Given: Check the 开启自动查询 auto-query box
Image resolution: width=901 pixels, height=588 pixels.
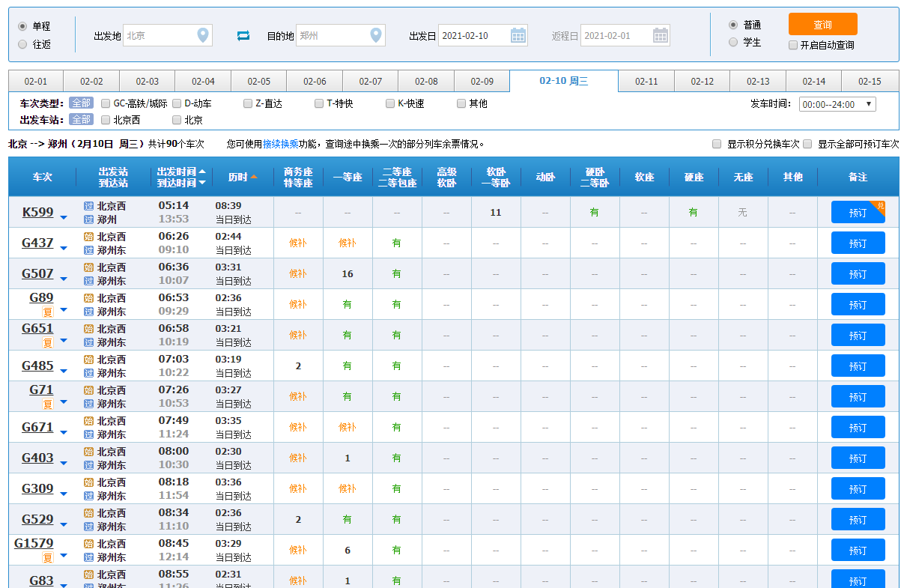Looking at the screenshot, I should 793,45.
